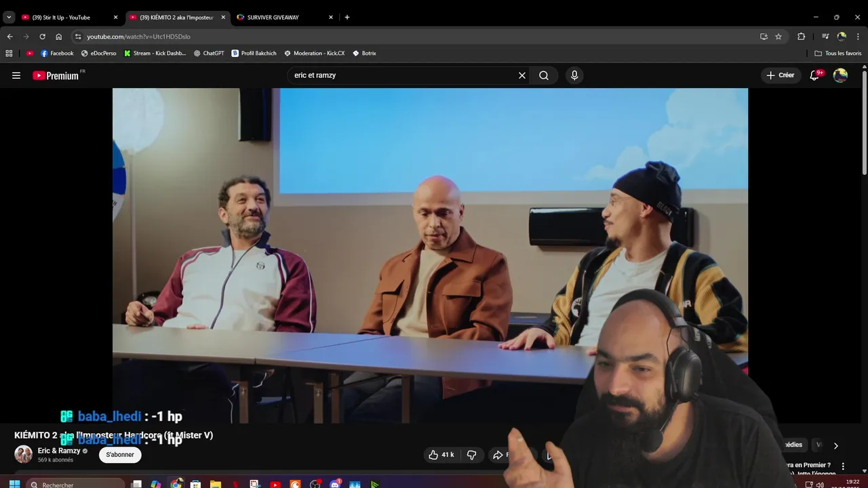
Task: Close the SURVIVER GIVEAWAY tab
Action: 331,17
